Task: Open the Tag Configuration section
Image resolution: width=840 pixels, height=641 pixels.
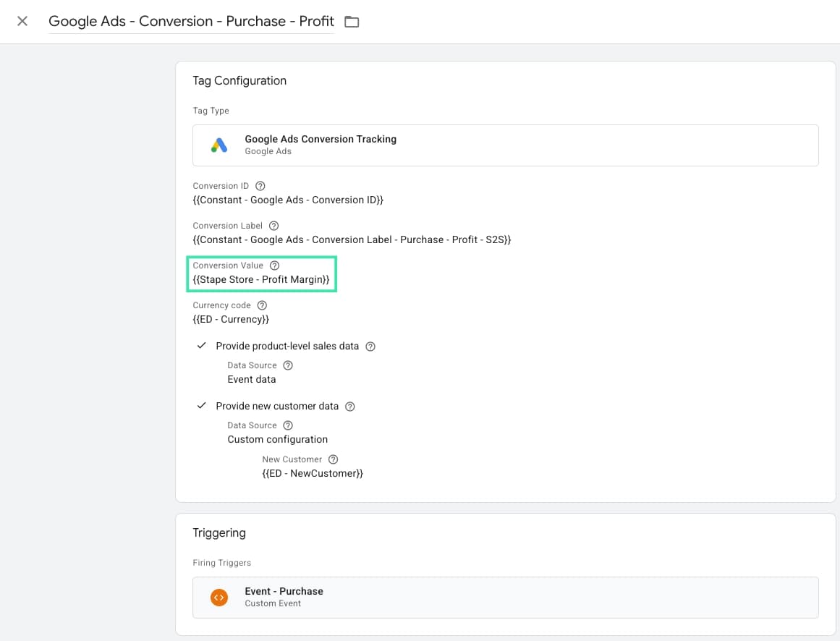Action: point(239,80)
